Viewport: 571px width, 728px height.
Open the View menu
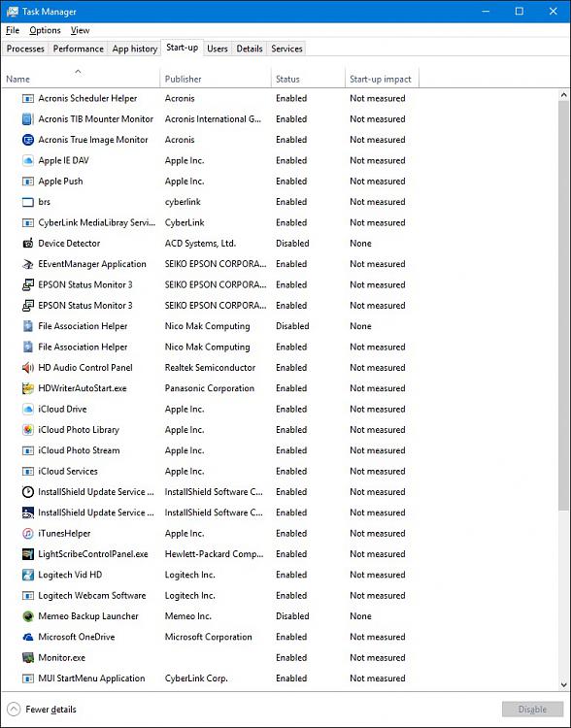click(80, 31)
